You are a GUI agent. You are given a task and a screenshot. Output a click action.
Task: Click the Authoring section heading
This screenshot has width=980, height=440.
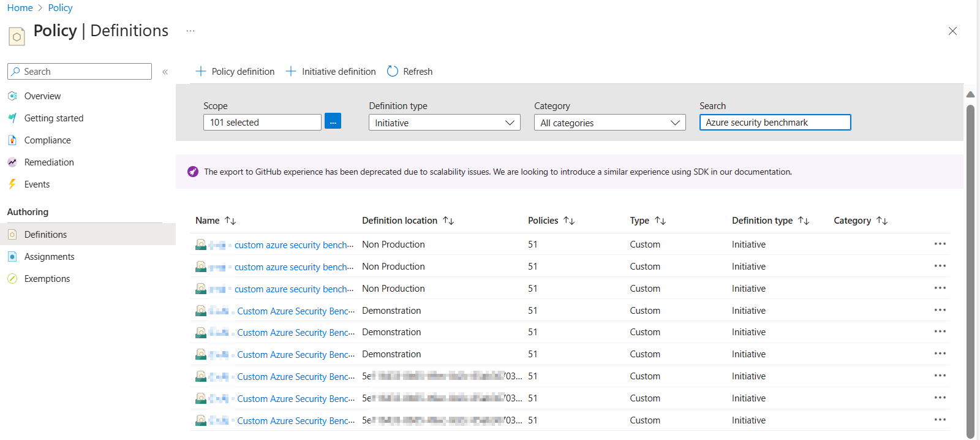click(x=28, y=212)
